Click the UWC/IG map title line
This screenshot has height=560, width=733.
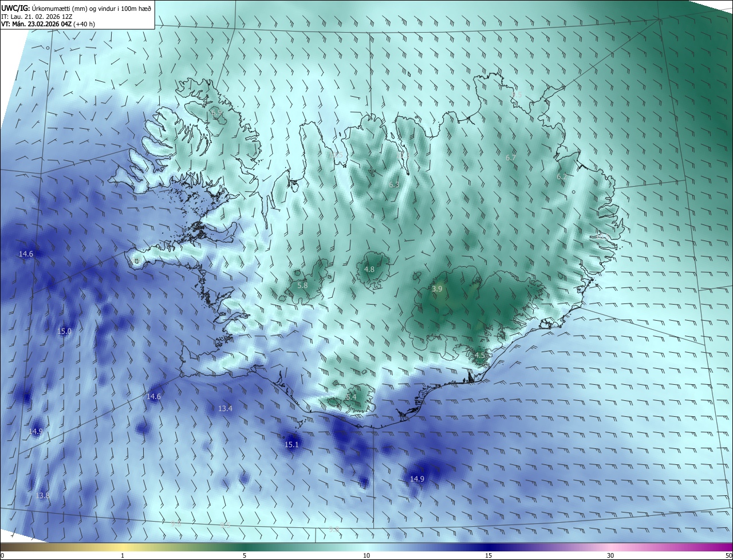pyautogui.click(x=76, y=8)
